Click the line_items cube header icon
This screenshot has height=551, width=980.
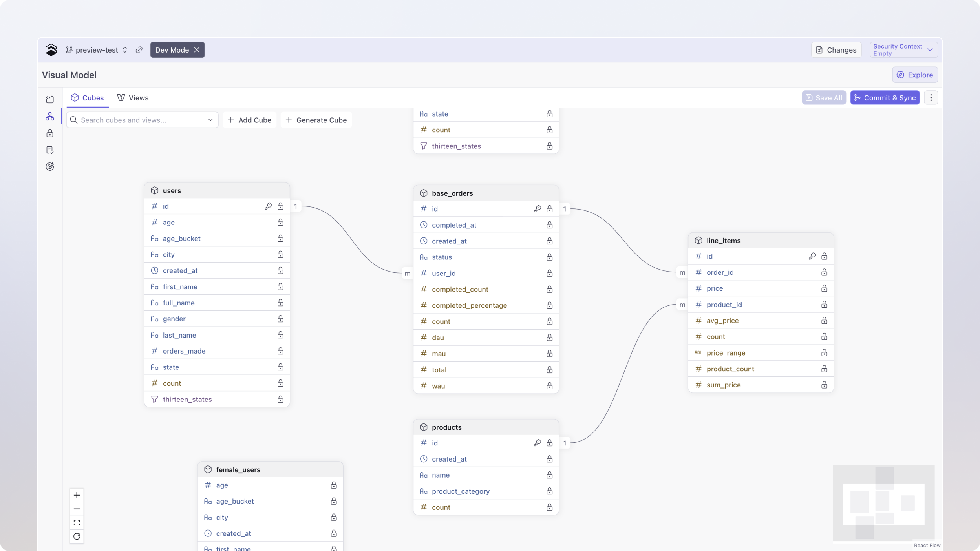point(698,241)
